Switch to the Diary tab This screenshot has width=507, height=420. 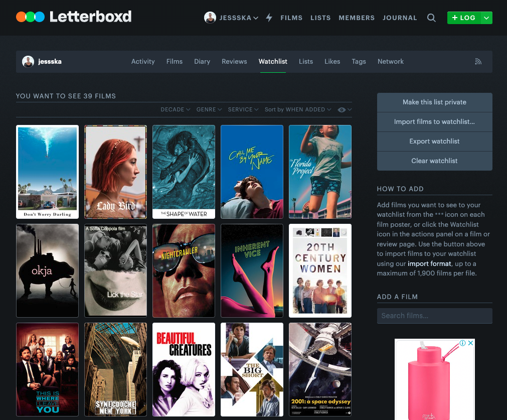point(202,61)
